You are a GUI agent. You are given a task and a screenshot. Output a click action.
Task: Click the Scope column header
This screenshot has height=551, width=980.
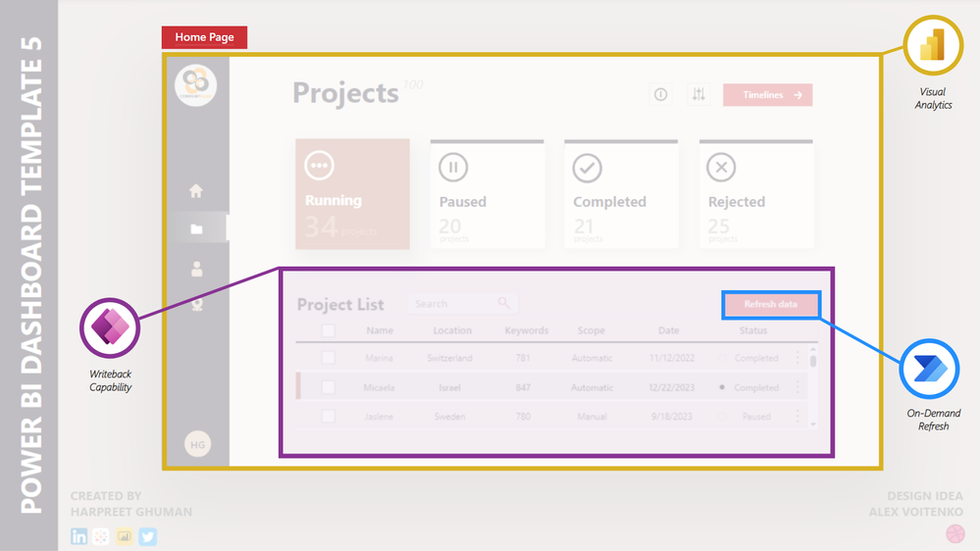(592, 330)
